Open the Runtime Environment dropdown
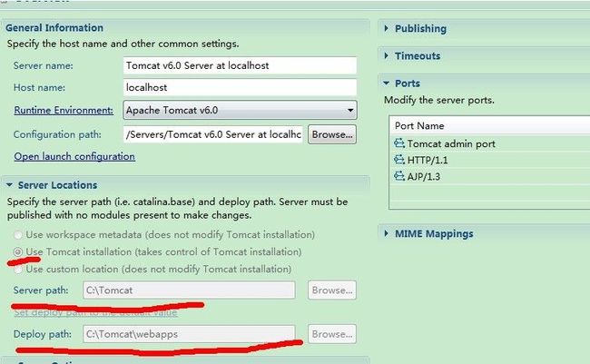Image resolution: width=590 pixels, height=364 pixels. (240, 110)
